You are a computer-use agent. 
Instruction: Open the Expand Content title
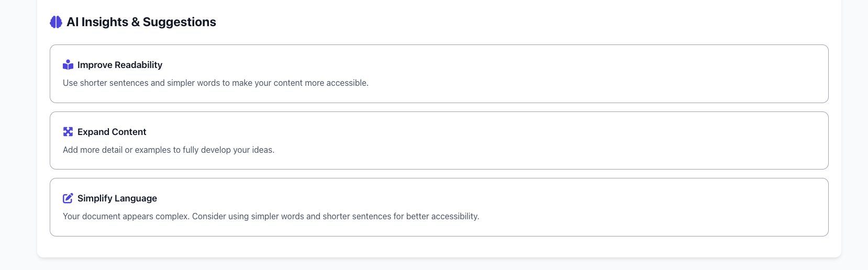tap(112, 132)
